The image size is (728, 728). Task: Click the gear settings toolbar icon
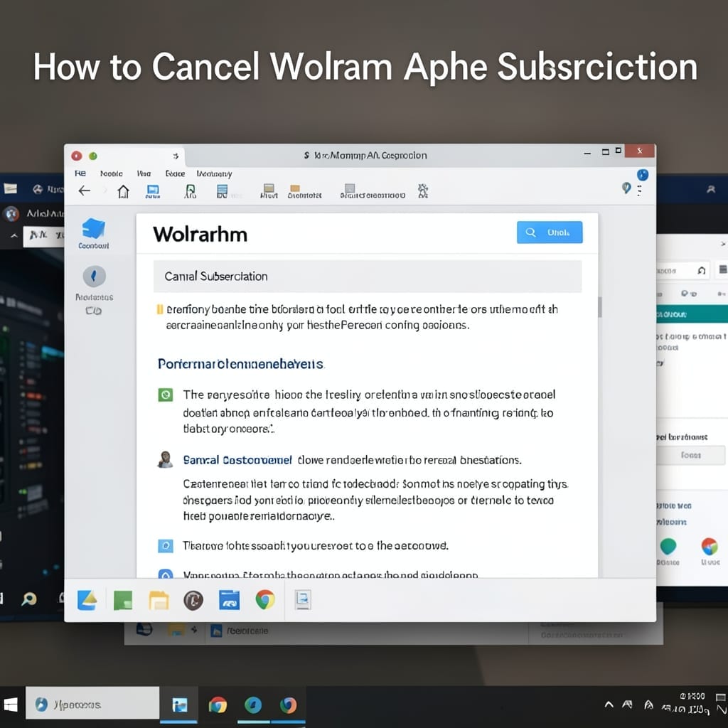(x=423, y=191)
